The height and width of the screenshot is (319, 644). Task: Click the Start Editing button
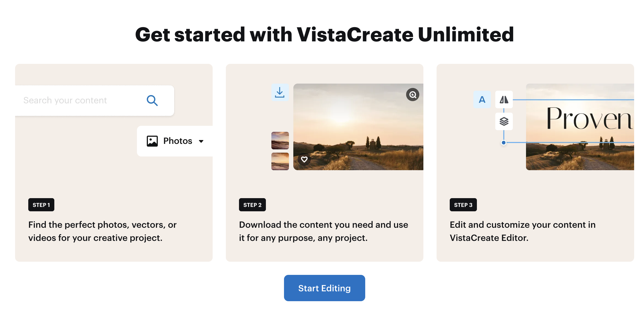pos(324,288)
